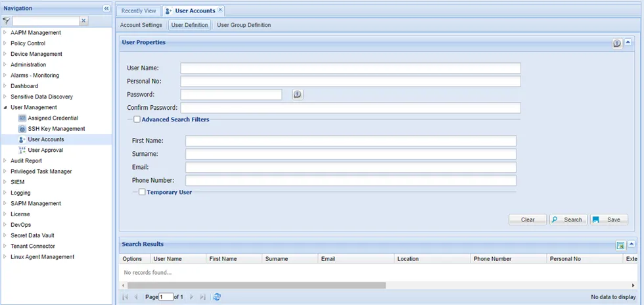
Task: Select Sensitive Data Discovery in navigation
Action: pyautogui.click(x=41, y=97)
